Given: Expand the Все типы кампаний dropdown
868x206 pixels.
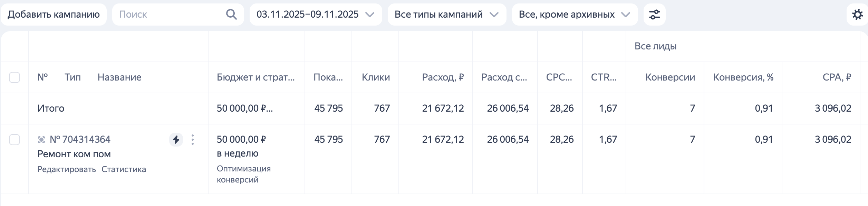Looking at the screenshot, I should click(445, 14).
